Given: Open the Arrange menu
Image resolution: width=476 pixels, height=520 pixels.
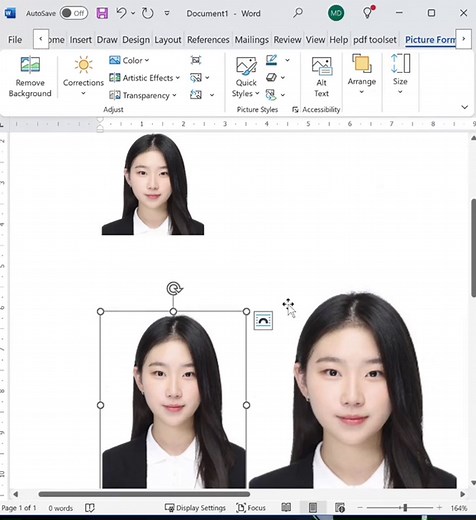Looking at the screenshot, I should coord(362,74).
